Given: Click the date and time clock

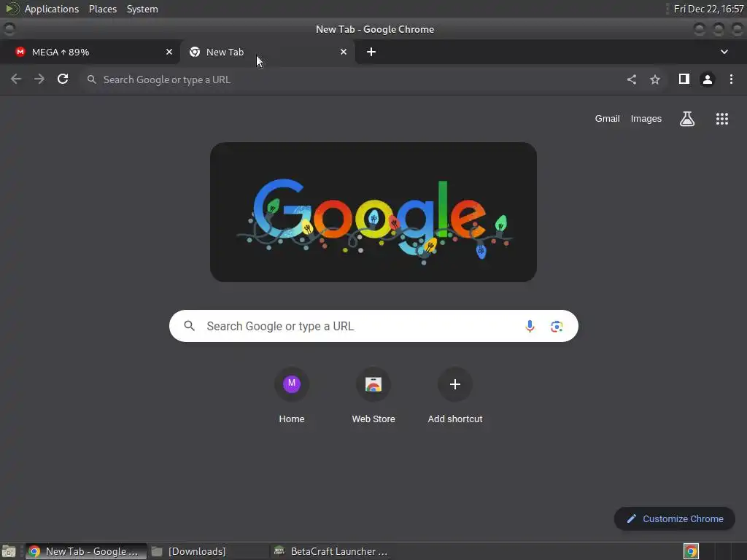Looking at the screenshot, I should click(708, 9).
